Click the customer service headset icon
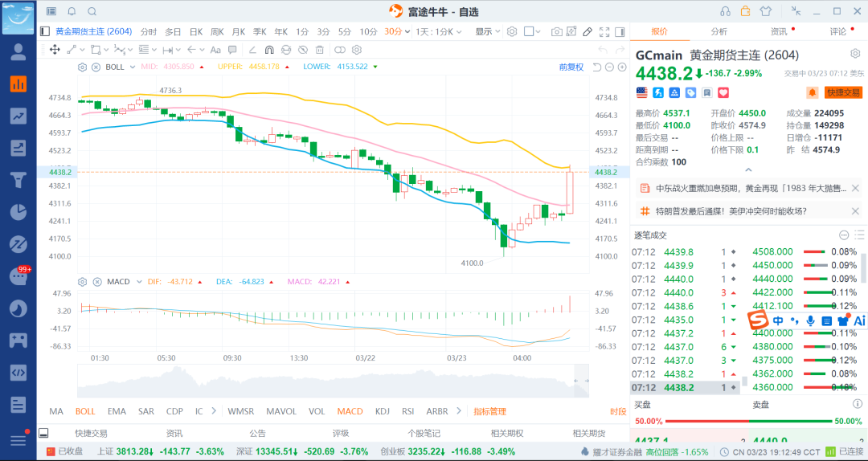 click(x=726, y=11)
